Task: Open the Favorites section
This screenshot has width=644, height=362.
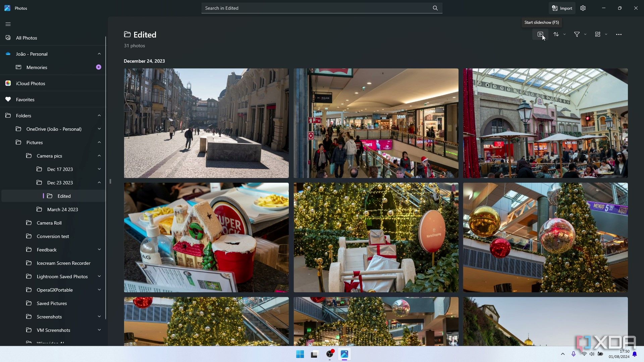Action: coord(25,99)
